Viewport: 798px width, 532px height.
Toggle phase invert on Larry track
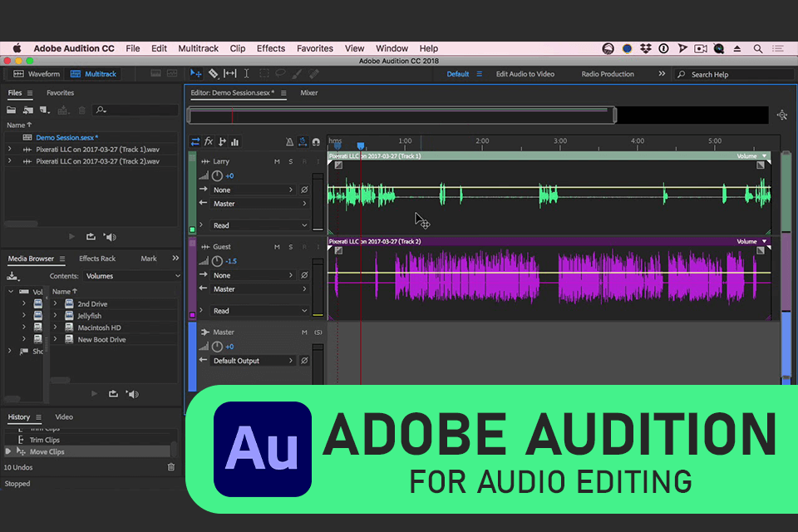point(304,190)
